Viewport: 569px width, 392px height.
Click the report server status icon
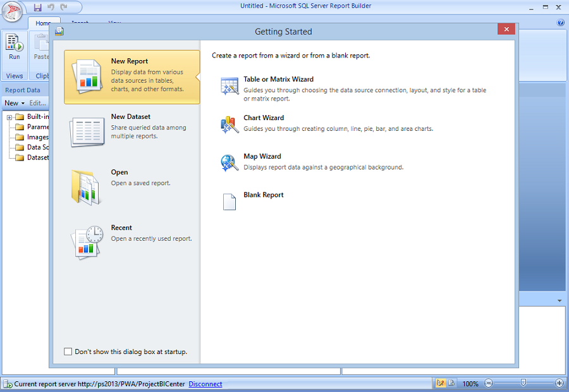(8, 384)
